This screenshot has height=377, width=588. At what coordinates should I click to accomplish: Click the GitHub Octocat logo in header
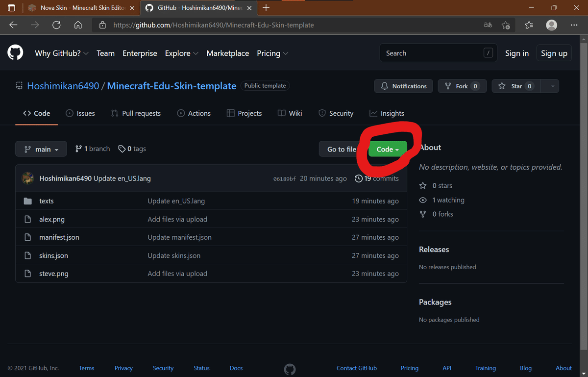[x=15, y=53]
